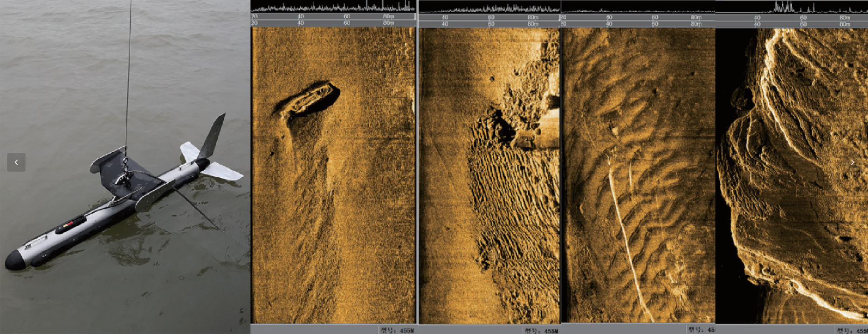Click the previous slide arrow button

tap(16, 162)
